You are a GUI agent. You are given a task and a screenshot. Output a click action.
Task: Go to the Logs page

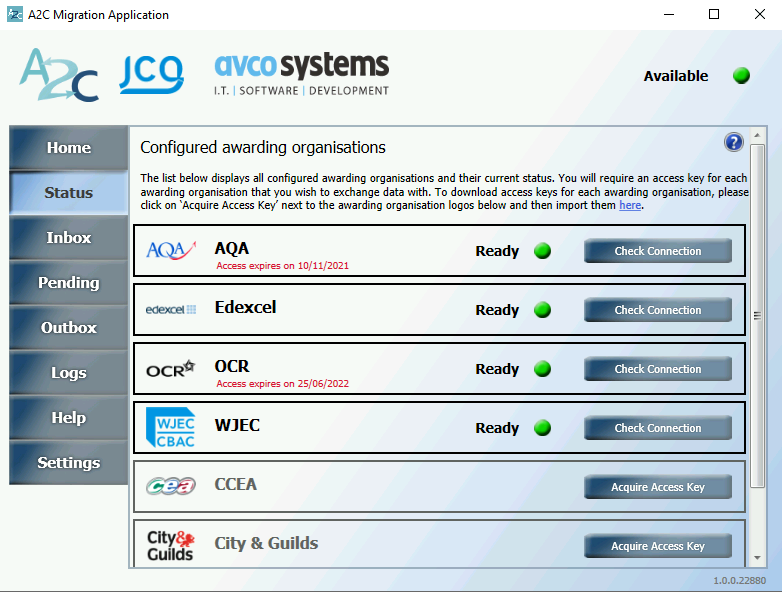(x=69, y=373)
